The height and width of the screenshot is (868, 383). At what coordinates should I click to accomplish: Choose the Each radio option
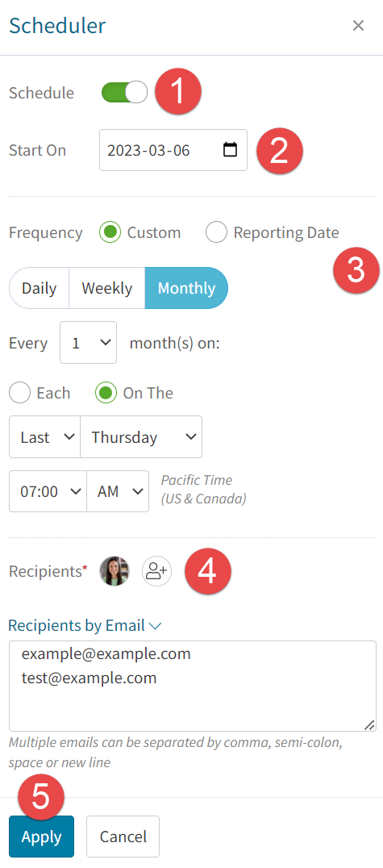(x=19, y=393)
